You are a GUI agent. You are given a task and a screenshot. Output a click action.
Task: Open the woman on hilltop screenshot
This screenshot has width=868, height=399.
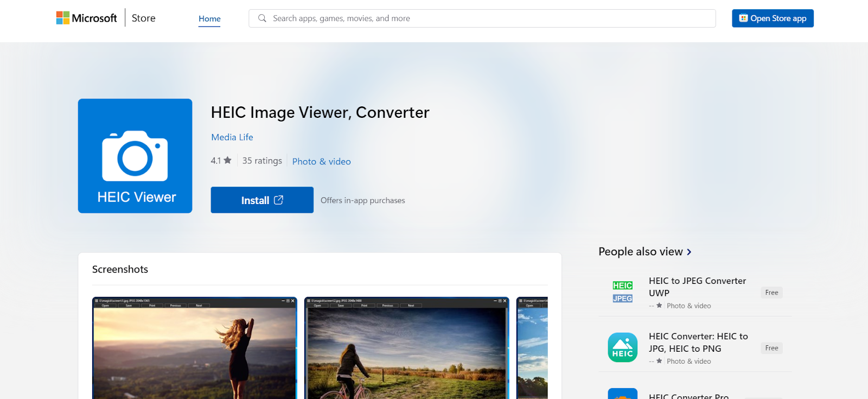pos(195,348)
